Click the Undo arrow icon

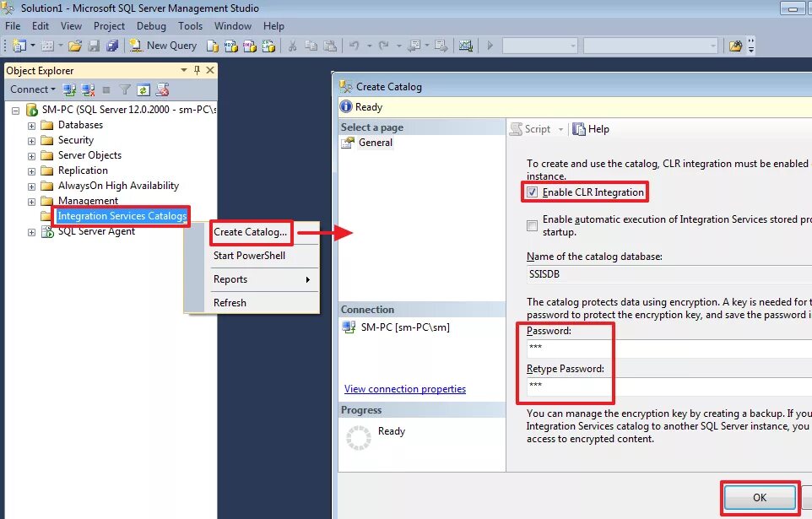point(355,46)
